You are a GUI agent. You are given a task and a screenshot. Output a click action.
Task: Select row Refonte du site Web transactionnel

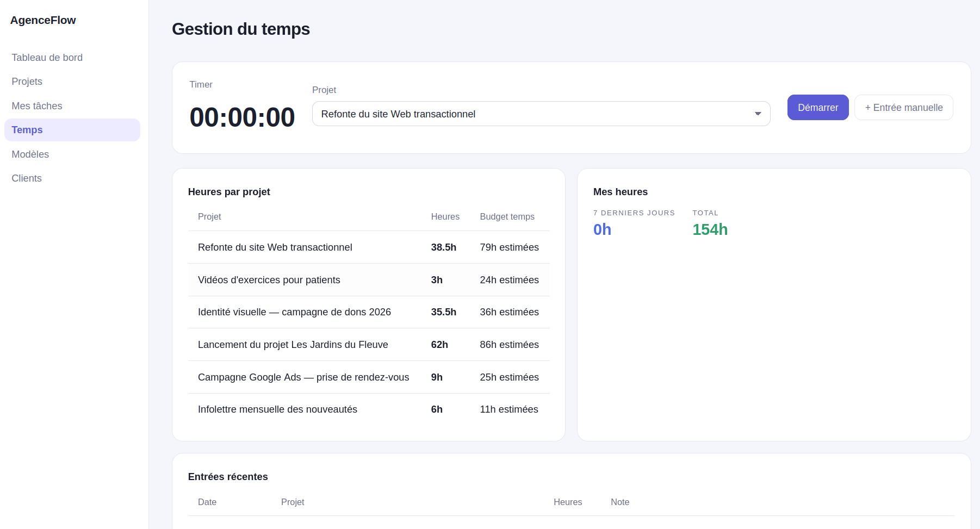[369, 247]
